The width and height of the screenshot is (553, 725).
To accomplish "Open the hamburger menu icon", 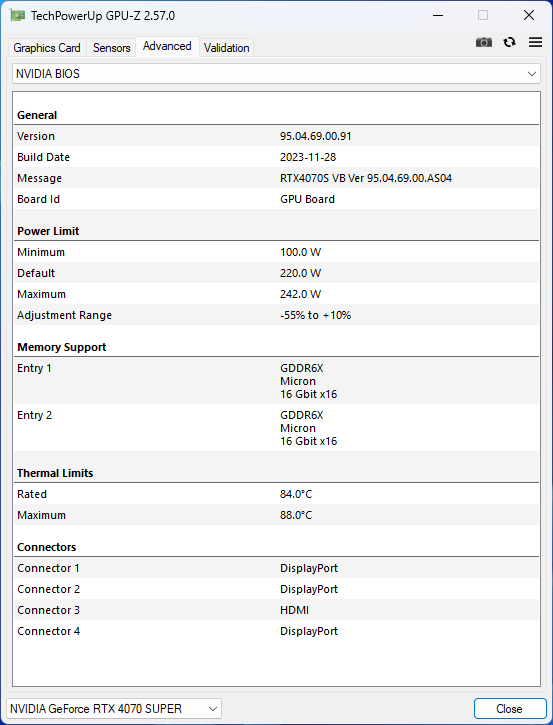I will pyautogui.click(x=535, y=43).
